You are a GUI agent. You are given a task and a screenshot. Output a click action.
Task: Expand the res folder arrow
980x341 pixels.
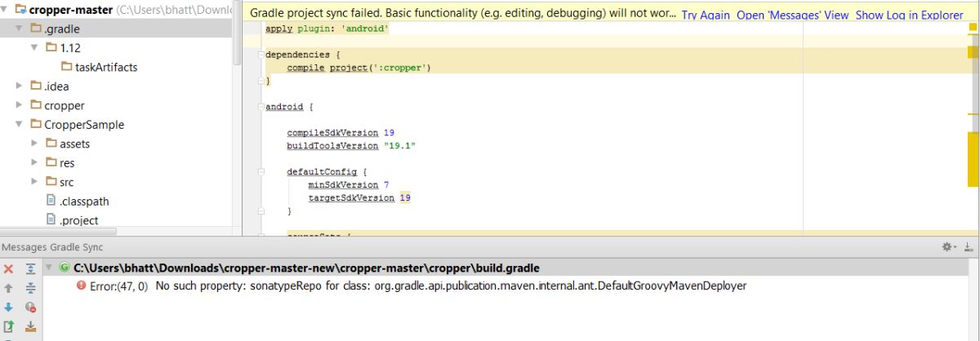[x=34, y=163]
